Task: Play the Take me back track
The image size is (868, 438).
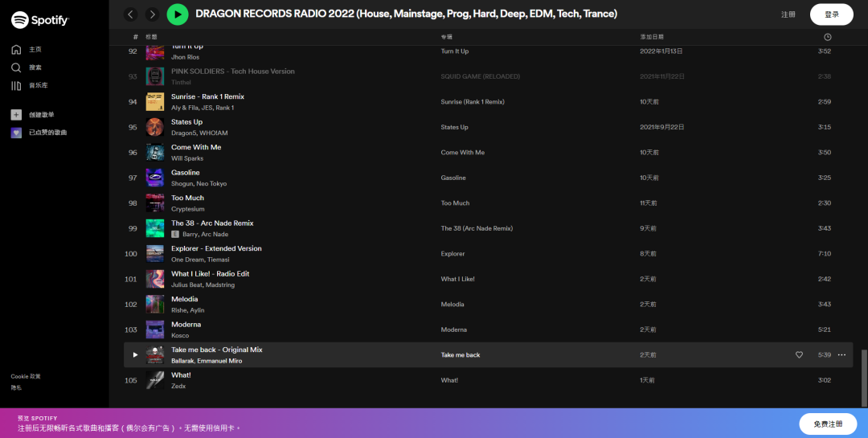Action: point(135,355)
